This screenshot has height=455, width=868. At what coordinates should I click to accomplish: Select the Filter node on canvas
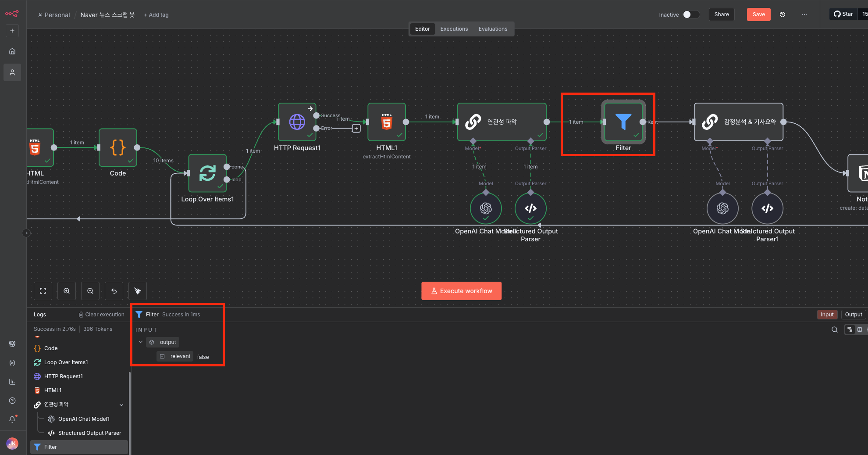tap(623, 122)
